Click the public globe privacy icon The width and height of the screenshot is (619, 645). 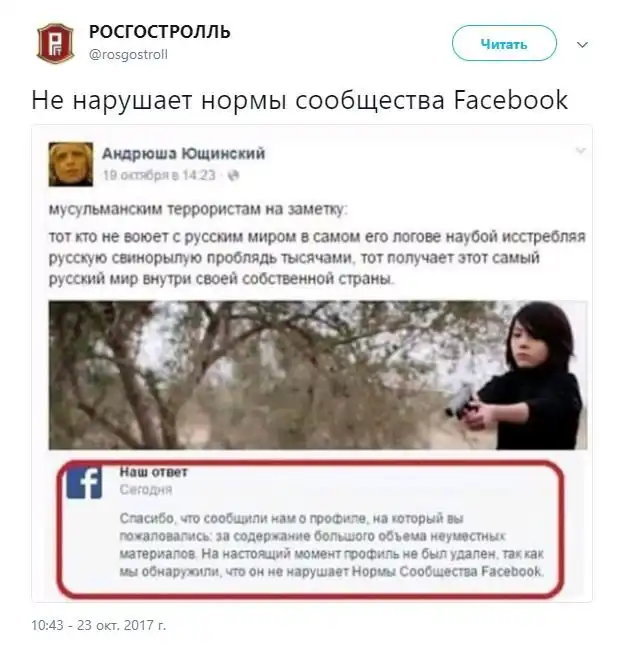(x=234, y=176)
